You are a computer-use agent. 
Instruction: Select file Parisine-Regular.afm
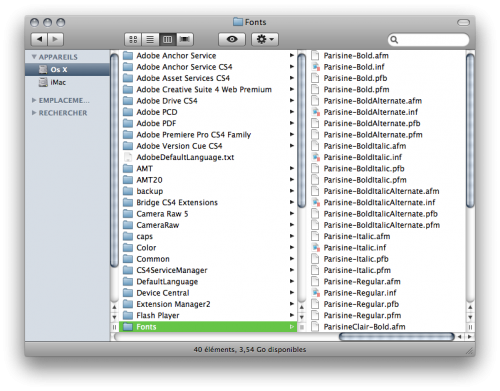pos(387,282)
